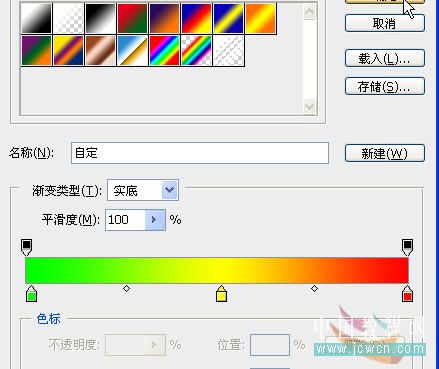Viewport: 439px width, 369px height.
Task: Click into the 名称 name input field
Action: 200,153
